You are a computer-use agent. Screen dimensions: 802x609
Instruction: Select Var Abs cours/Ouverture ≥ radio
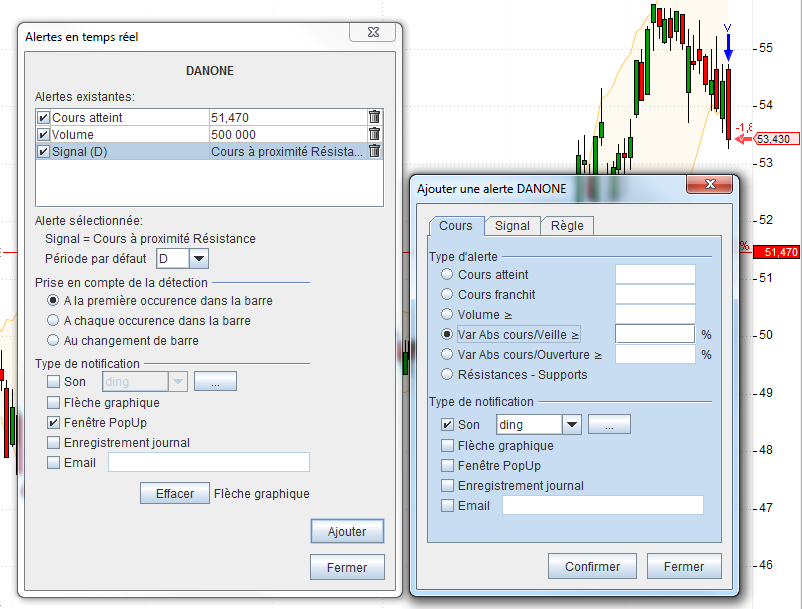447,354
